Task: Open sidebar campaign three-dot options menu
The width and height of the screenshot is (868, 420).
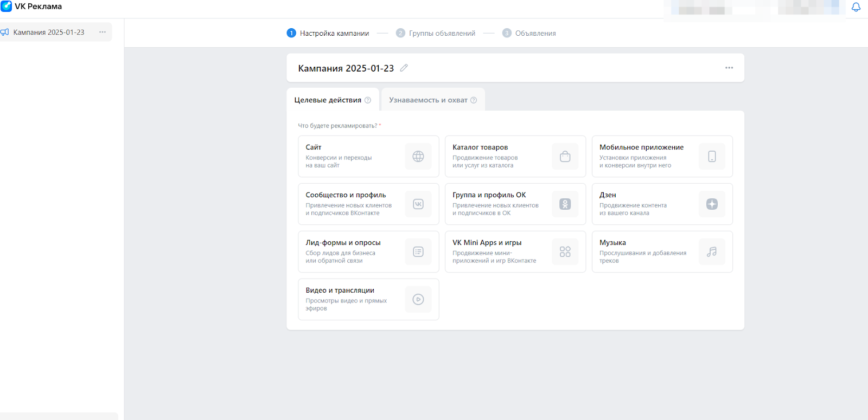Action: [103, 32]
